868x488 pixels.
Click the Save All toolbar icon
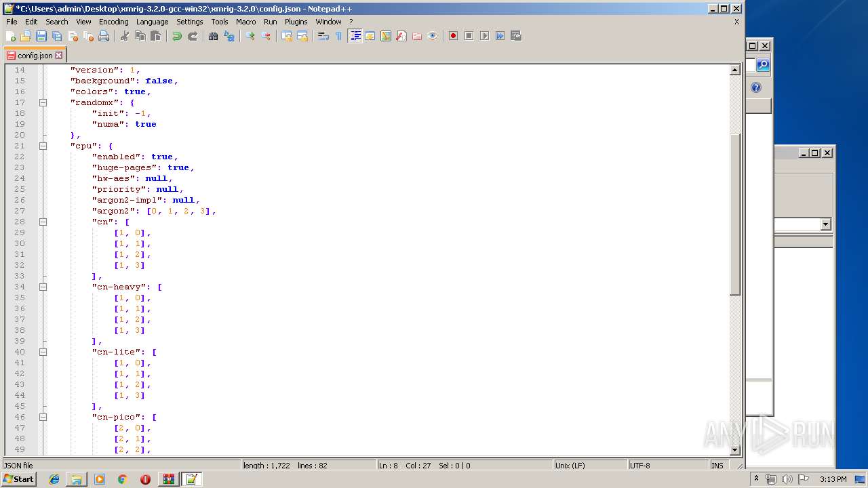click(x=57, y=36)
